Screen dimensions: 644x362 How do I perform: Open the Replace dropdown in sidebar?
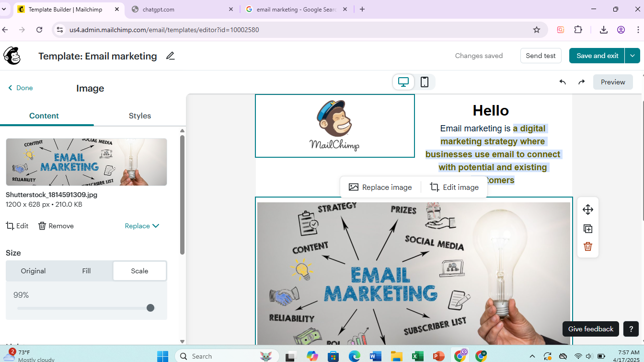142,225
